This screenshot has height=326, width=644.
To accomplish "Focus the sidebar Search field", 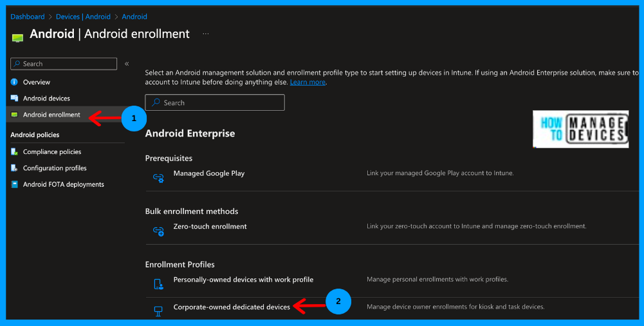I will click(x=64, y=64).
